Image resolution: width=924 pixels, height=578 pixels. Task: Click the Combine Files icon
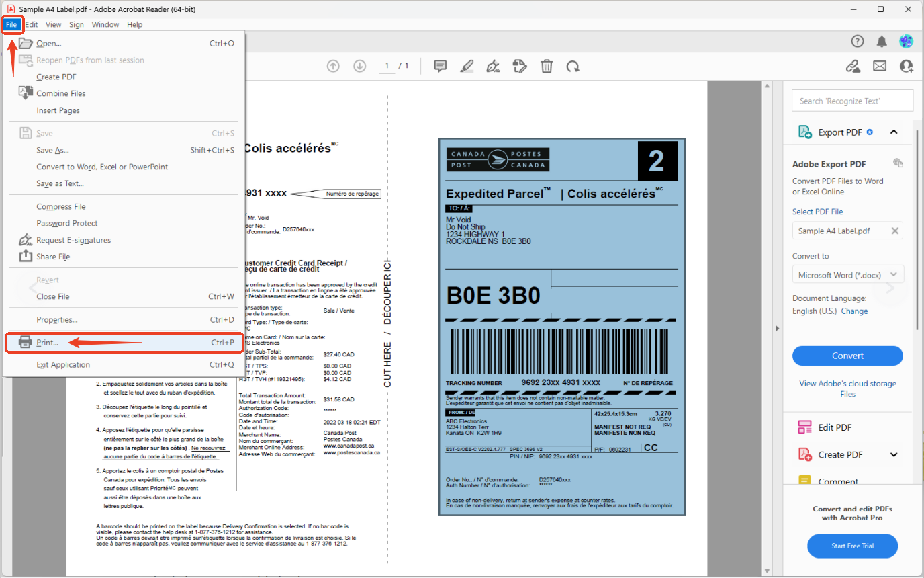(x=26, y=93)
